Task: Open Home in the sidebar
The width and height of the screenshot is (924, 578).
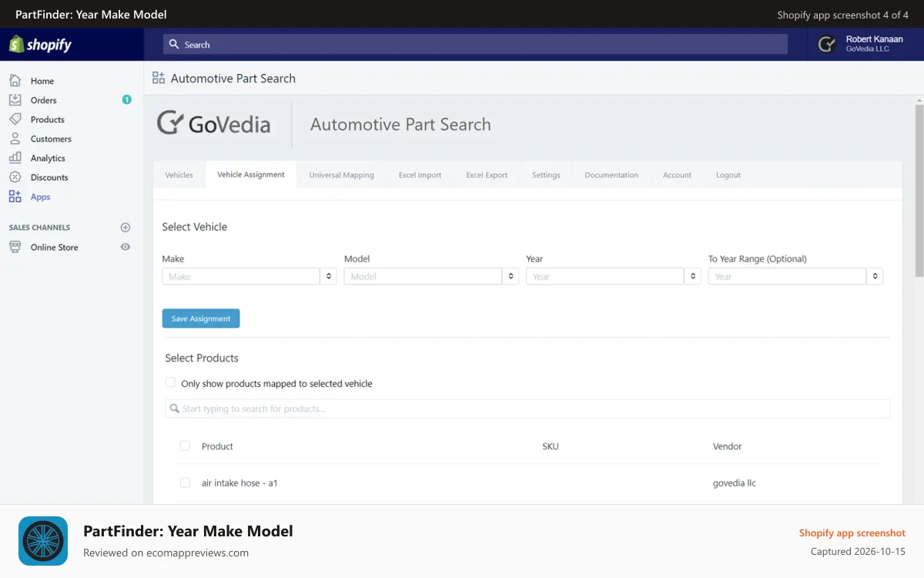Action: coord(42,81)
